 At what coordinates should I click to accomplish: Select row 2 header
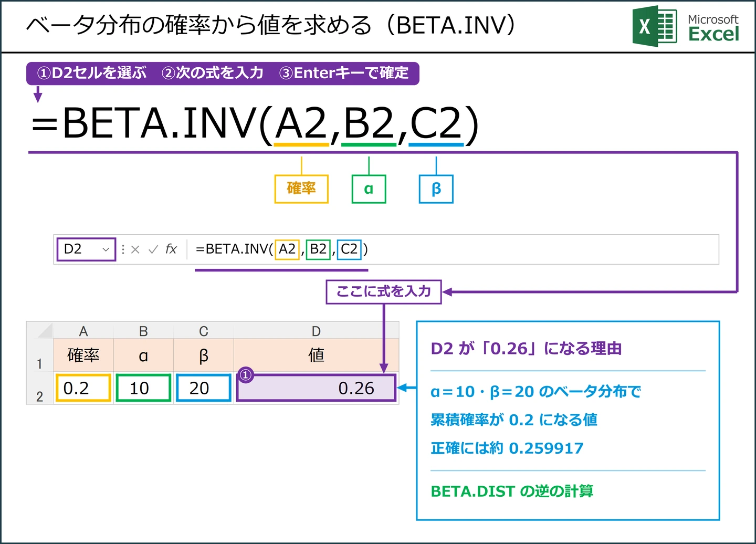(x=40, y=389)
